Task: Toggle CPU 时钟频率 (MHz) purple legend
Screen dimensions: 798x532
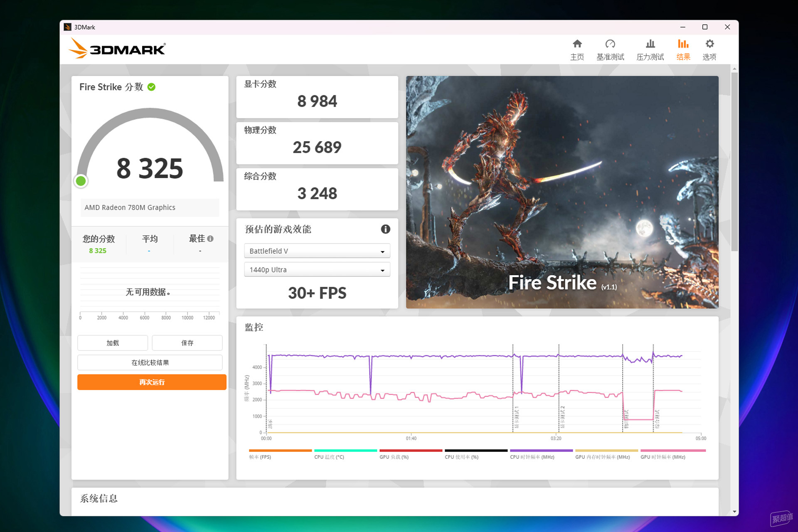Action: [541, 454]
